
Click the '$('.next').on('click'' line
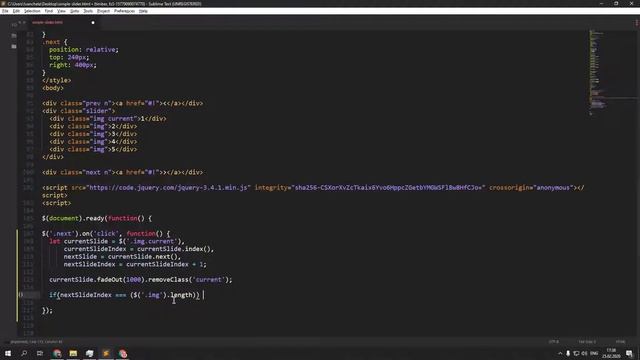pyautogui.click(x=106, y=234)
